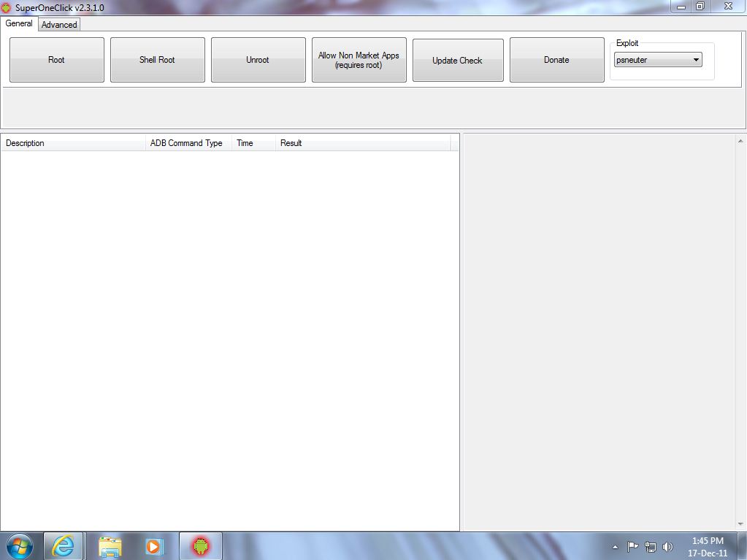Show hidden system tray icons
The height and width of the screenshot is (560, 747).
615,547
